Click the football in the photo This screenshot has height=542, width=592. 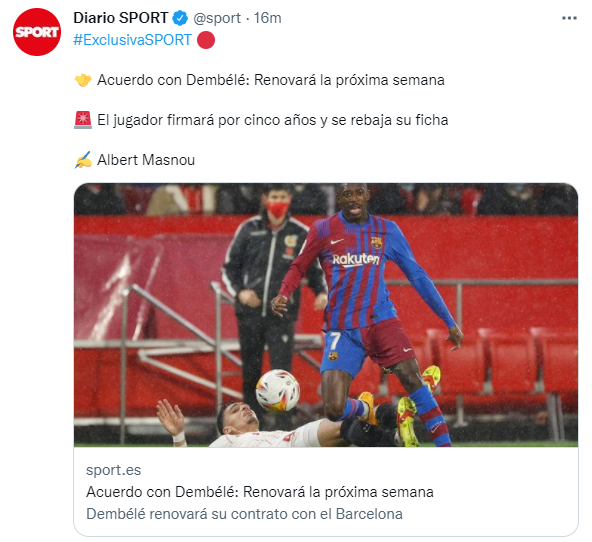click(x=278, y=391)
